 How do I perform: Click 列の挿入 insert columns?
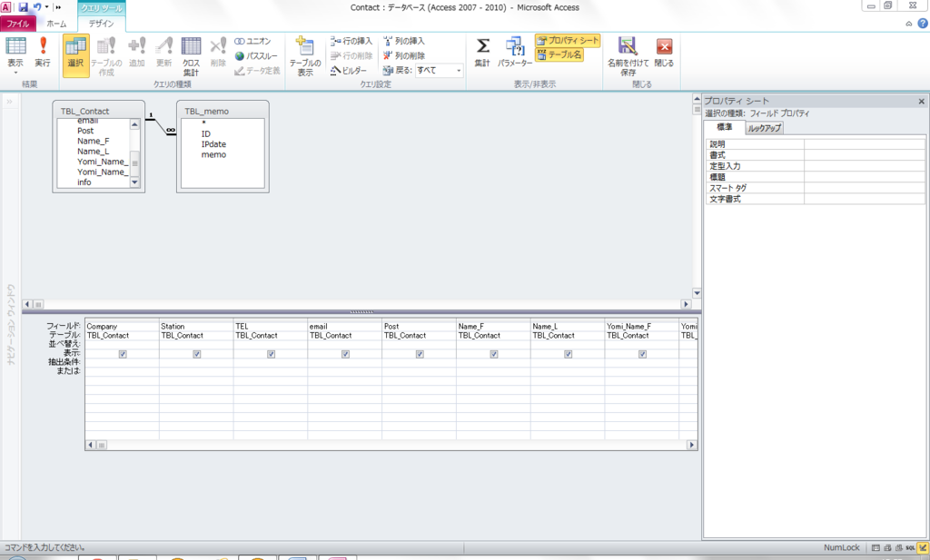coord(404,41)
